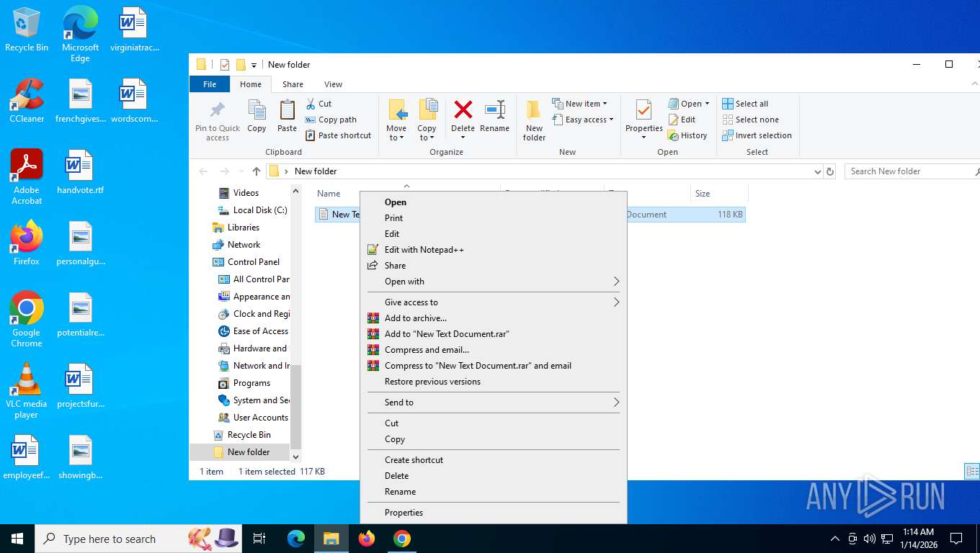980x553 pixels.
Task: Click the Up one level arrow
Action: click(257, 171)
